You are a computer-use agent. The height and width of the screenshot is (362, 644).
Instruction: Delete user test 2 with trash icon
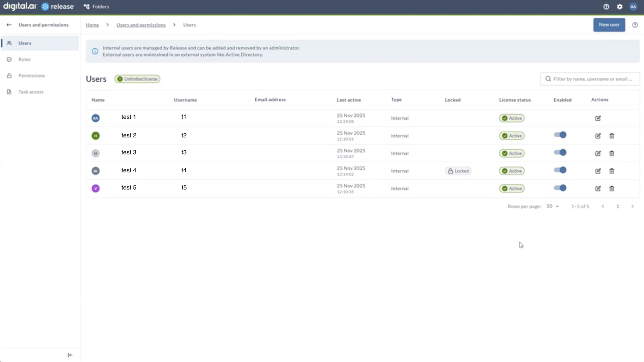612,136
